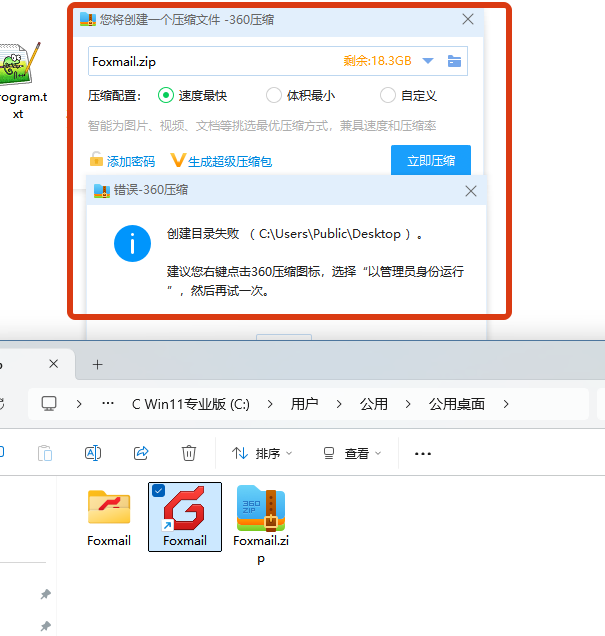Select the Foxmail.zip archive file
This screenshot has width=605, height=636.
tap(261, 524)
